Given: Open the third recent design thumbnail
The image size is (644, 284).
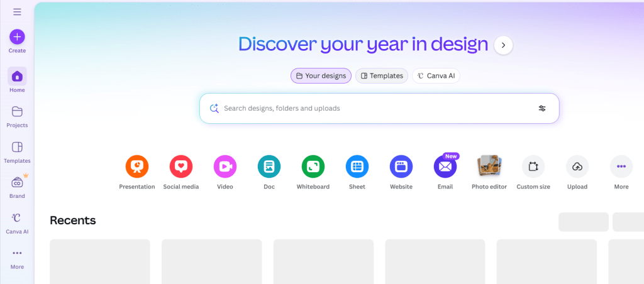Looking at the screenshot, I should [323, 261].
